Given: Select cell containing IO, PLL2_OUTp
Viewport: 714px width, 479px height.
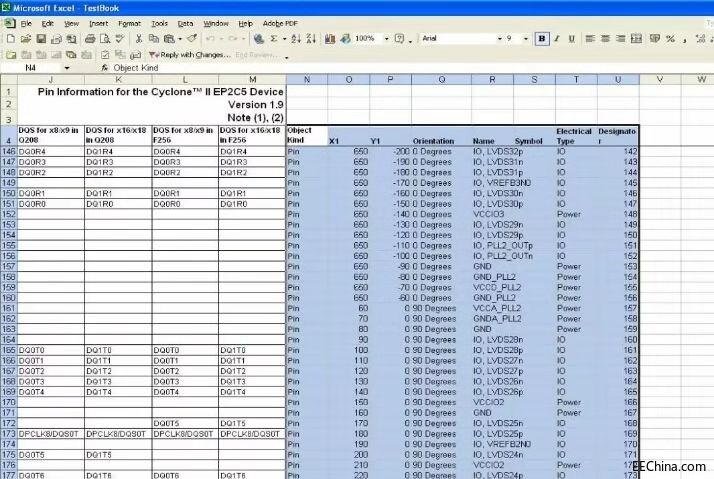Looking at the screenshot, I should point(492,246).
